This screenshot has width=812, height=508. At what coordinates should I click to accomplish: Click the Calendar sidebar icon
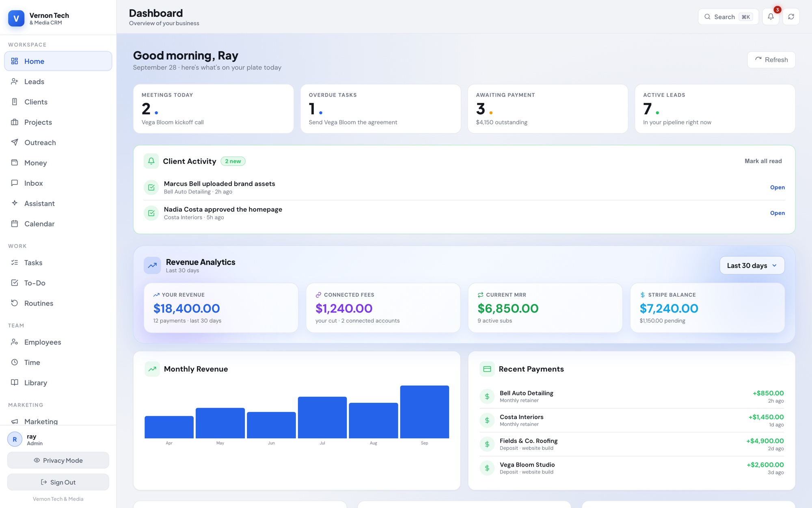point(15,224)
